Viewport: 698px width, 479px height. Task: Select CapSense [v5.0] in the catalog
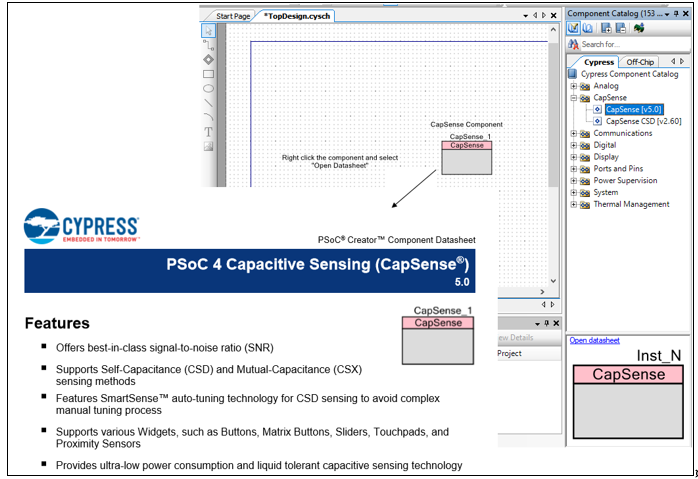[x=634, y=110]
